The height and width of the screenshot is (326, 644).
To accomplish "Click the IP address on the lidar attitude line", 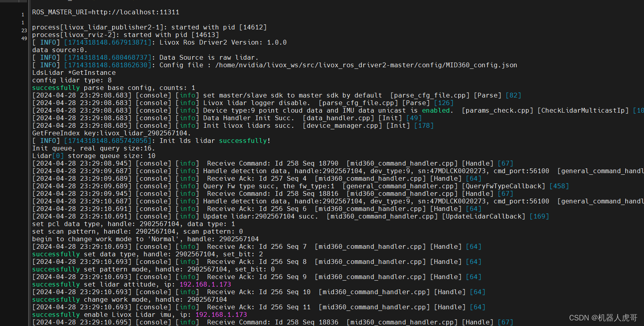I will click(205, 285).
